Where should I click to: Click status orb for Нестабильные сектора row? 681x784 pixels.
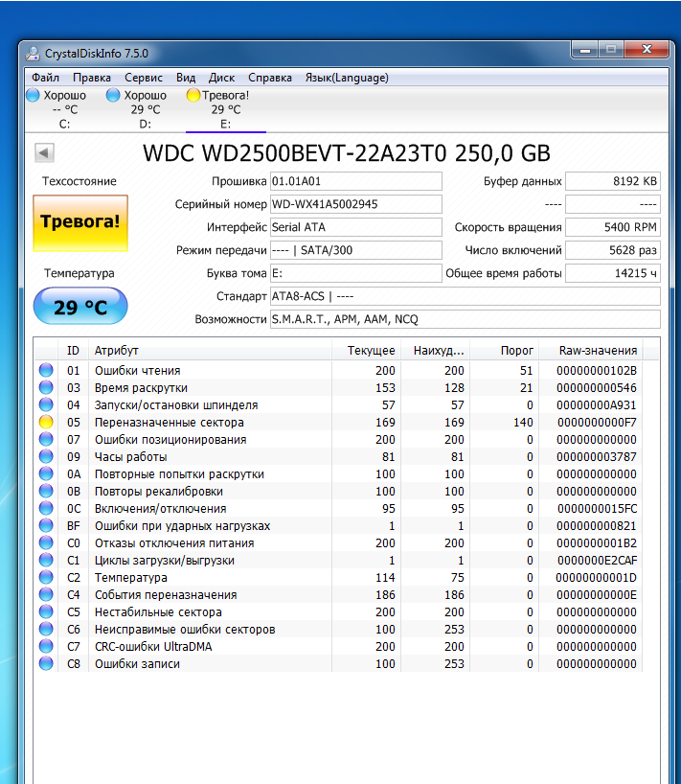[46, 611]
